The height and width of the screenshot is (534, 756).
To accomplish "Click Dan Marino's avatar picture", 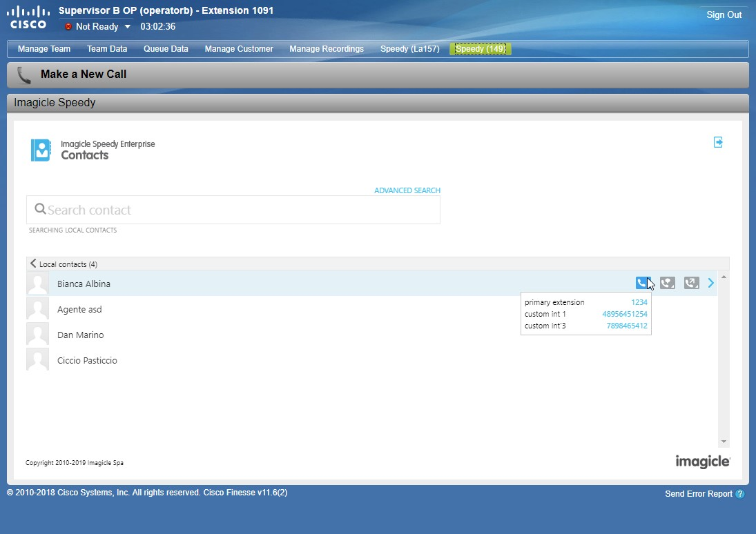I will (37, 335).
